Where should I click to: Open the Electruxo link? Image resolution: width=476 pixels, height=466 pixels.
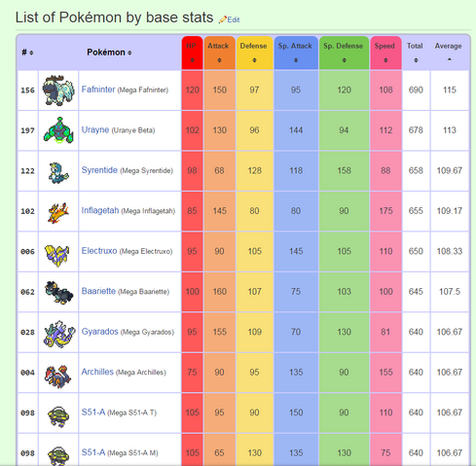[99, 251]
